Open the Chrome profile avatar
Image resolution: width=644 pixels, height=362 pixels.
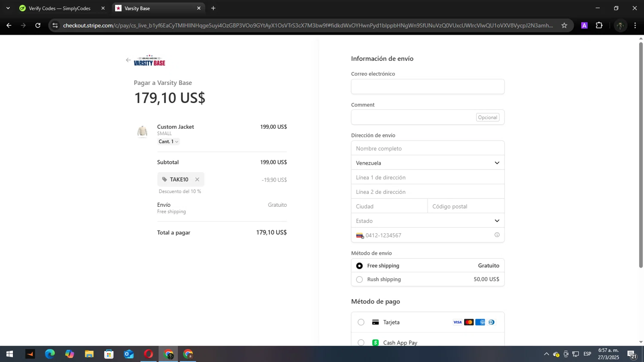(620, 25)
